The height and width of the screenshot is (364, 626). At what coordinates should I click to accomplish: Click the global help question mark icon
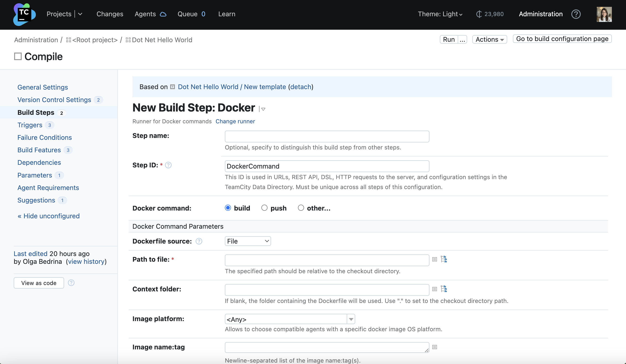tap(576, 14)
